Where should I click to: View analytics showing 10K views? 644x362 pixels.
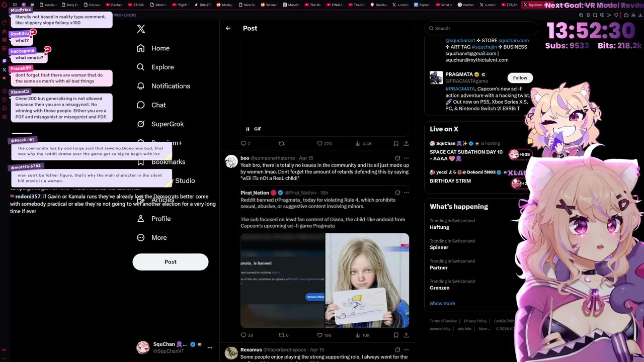pyautogui.click(x=362, y=335)
